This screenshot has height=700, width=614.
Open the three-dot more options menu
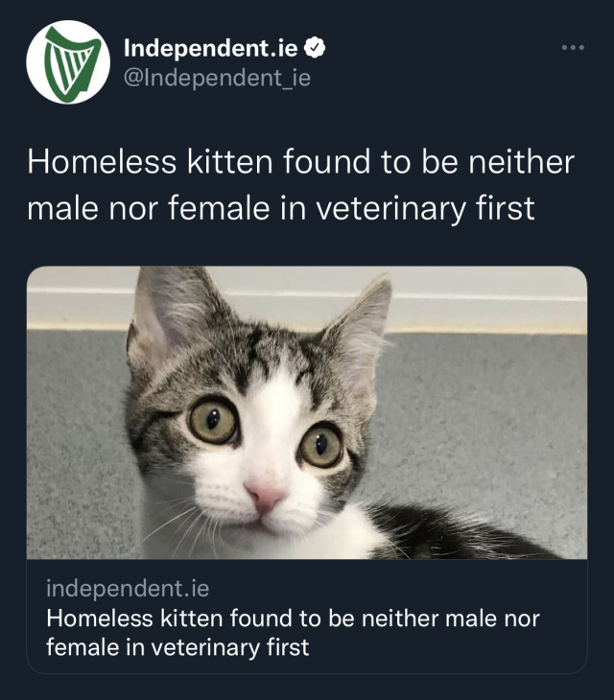(x=573, y=46)
